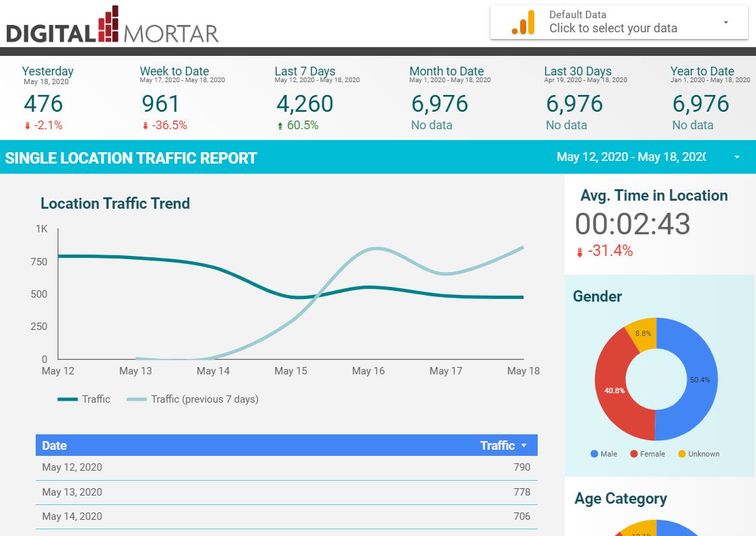Open the Default Data source dropdown arrow
This screenshot has height=536, width=756.
[x=726, y=22]
